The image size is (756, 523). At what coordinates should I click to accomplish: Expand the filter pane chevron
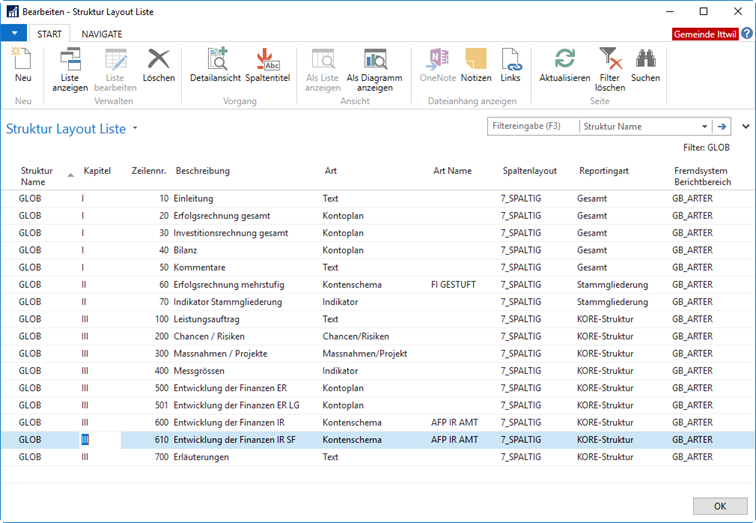(746, 126)
